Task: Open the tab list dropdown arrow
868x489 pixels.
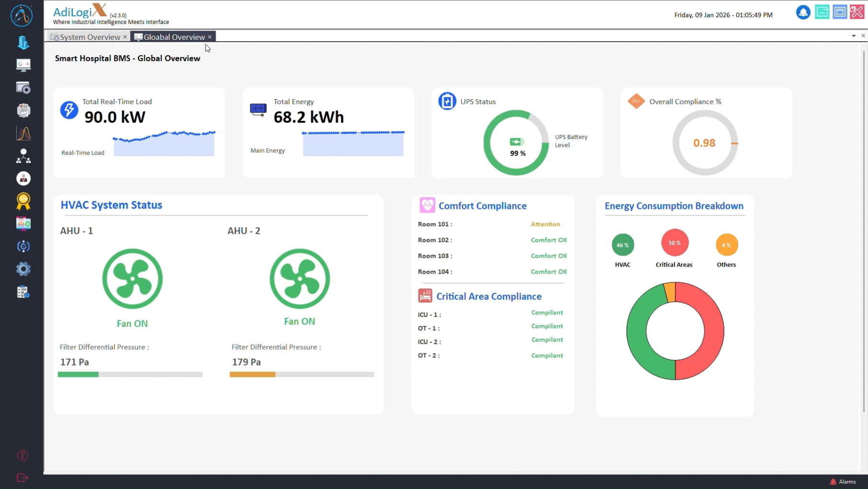Action: point(853,36)
